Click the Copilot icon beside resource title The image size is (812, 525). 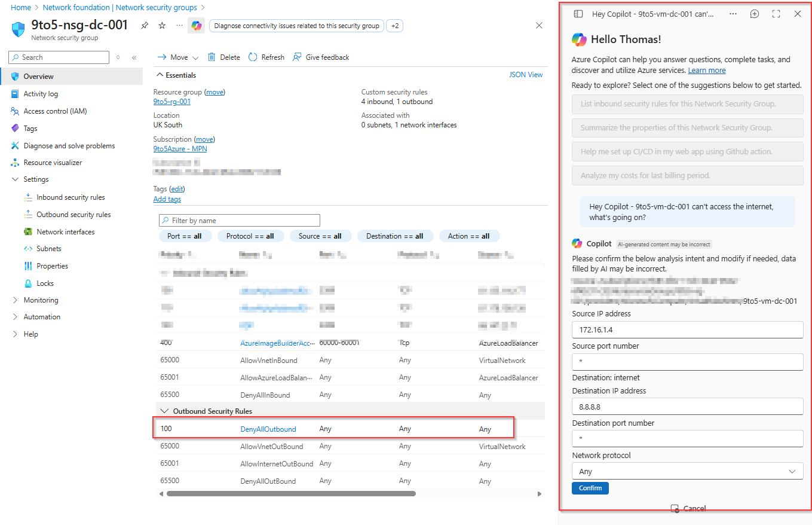point(196,26)
